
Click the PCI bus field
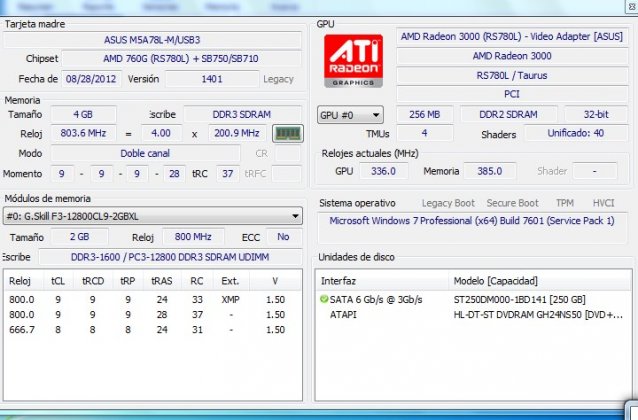click(x=512, y=94)
